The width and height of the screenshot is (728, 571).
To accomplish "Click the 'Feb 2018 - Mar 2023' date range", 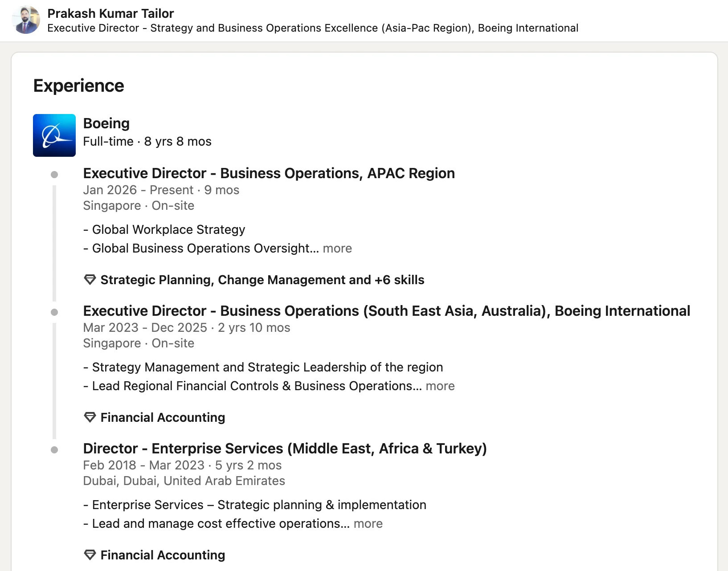I will [x=144, y=465].
